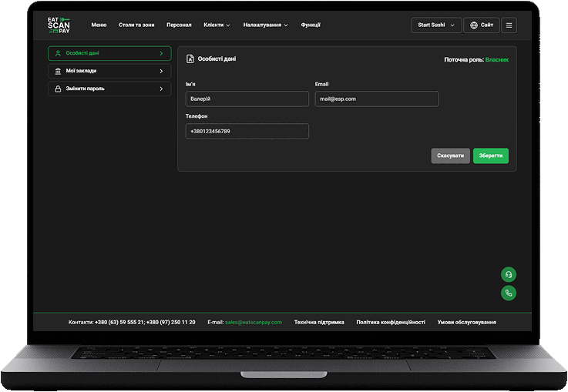Open the hamburger menu icon

tap(509, 25)
